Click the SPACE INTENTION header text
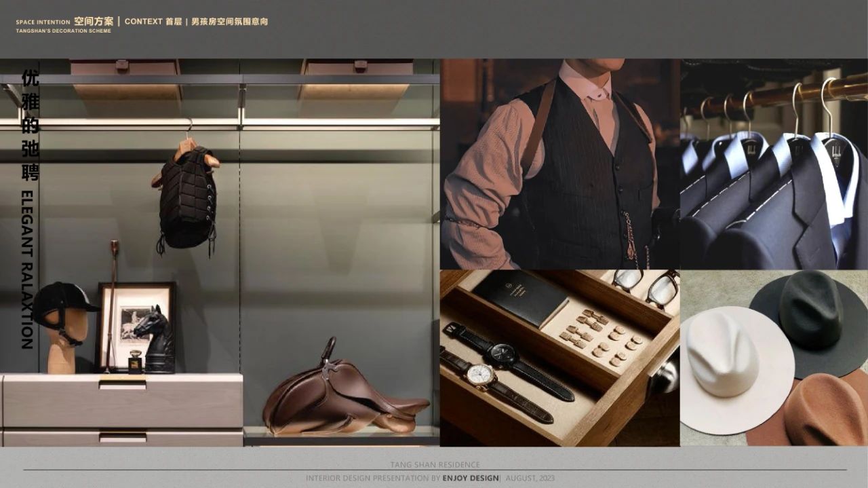868x488 pixels. click(43, 22)
